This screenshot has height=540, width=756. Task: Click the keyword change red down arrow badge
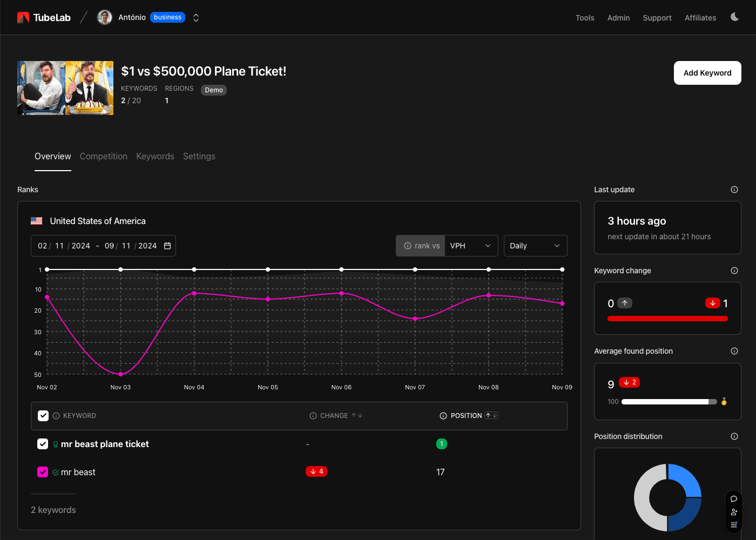coord(713,303)
